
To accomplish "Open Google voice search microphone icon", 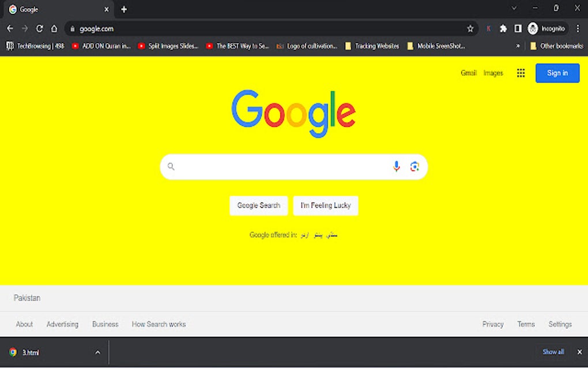I will pyautogui.click(x=397, y=166).
